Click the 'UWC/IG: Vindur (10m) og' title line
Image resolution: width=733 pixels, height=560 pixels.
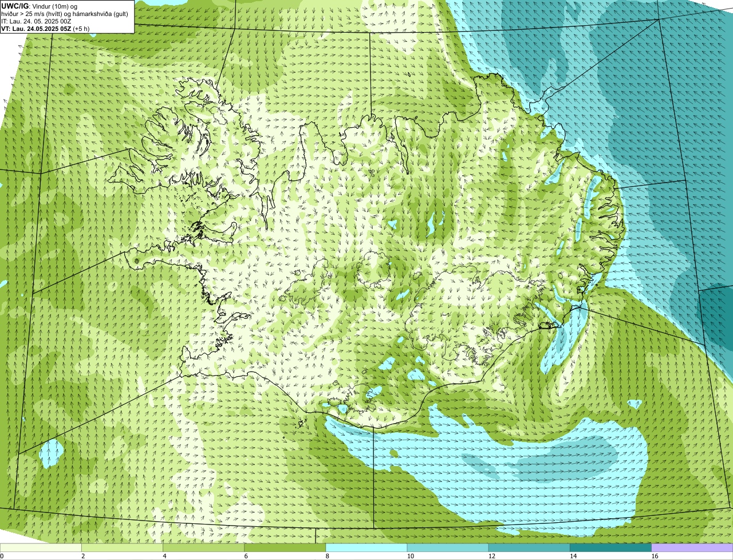(x=40, y=6)
